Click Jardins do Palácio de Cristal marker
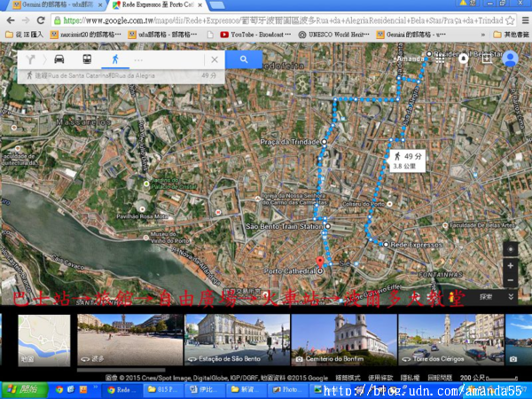The width and height of the screenshot is (532, 399). point(146,184)
